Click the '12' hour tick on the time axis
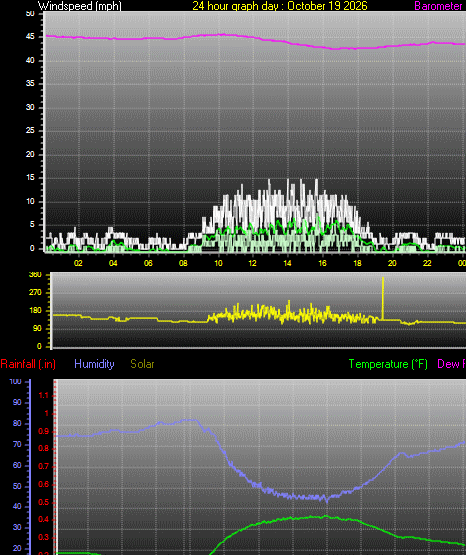The height and width of the screenshot is (555, 466). tap(252, 263)
